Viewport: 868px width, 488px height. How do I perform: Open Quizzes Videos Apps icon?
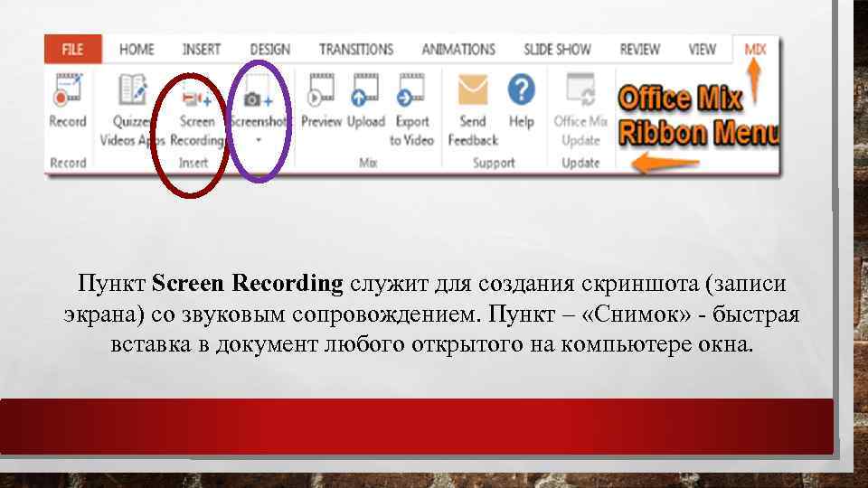[x=133, y=89]
